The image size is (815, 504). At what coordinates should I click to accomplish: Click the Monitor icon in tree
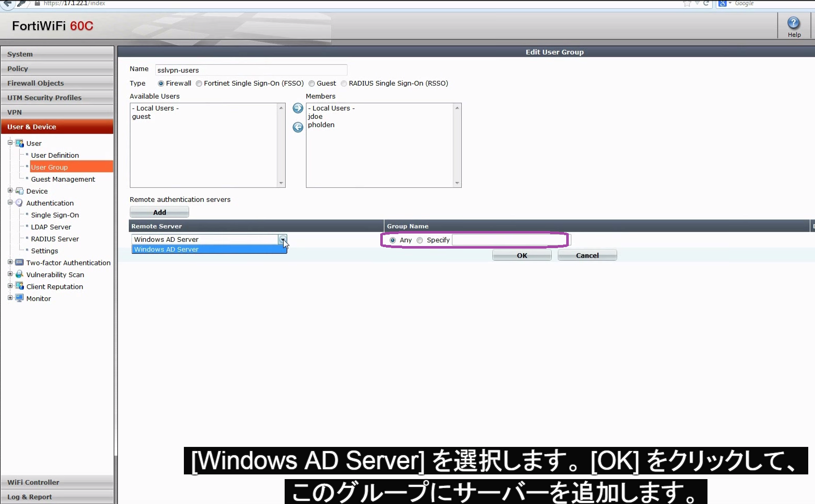(20, 298)
